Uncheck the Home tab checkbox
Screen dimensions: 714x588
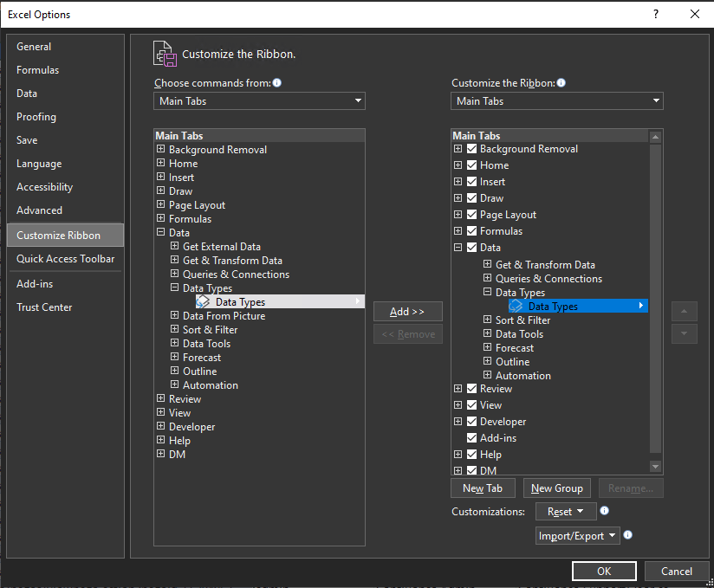click(471, 165)
